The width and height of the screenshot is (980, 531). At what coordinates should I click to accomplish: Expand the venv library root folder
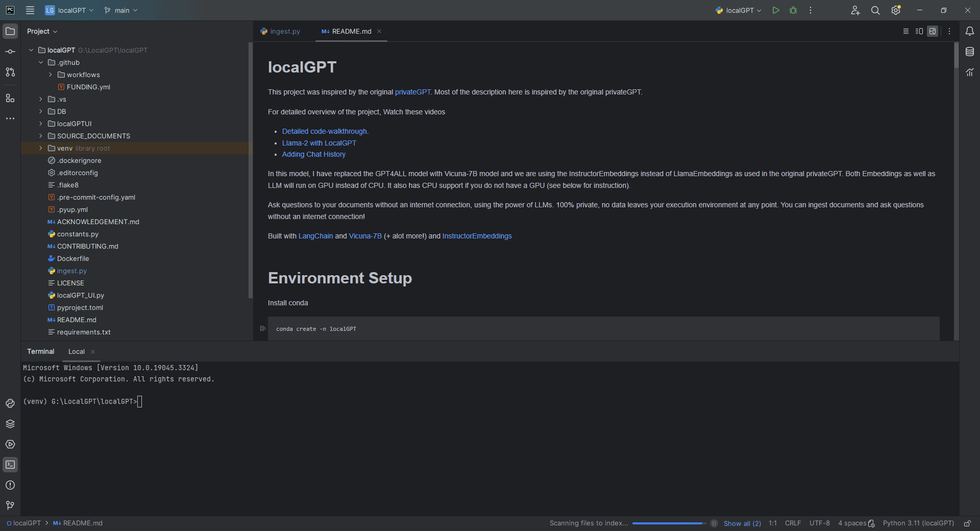(41, 148)
